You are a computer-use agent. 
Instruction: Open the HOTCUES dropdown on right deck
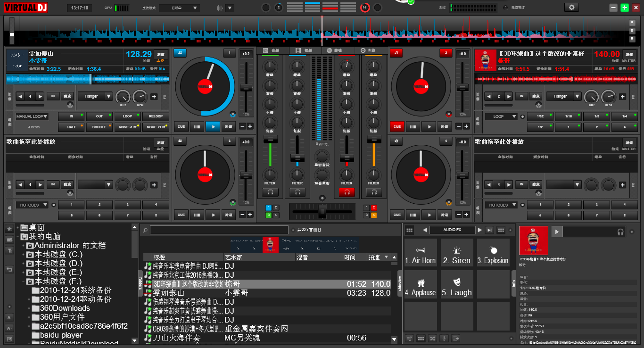point(501,205)
